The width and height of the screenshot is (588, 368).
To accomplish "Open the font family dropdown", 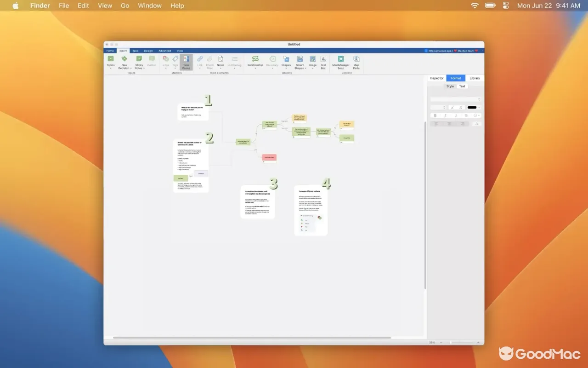I will pyautogui.click(x=456, y=99).
